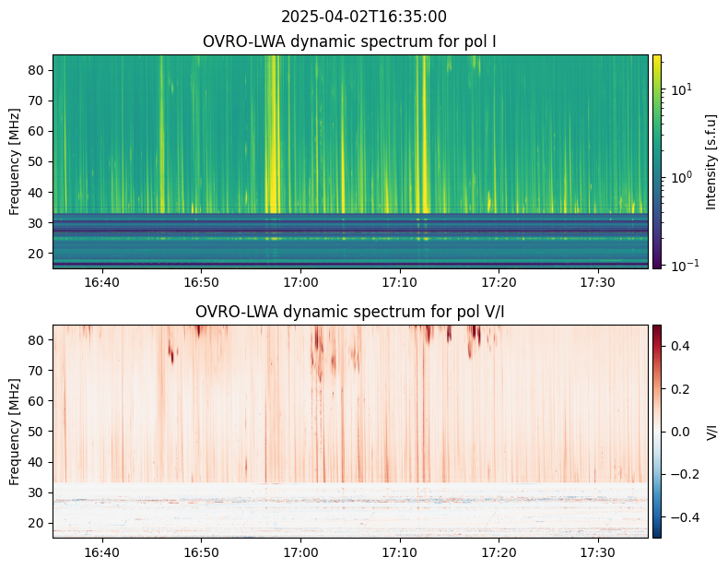Click the 17:30 time tick under the top panel

[598, 282]
